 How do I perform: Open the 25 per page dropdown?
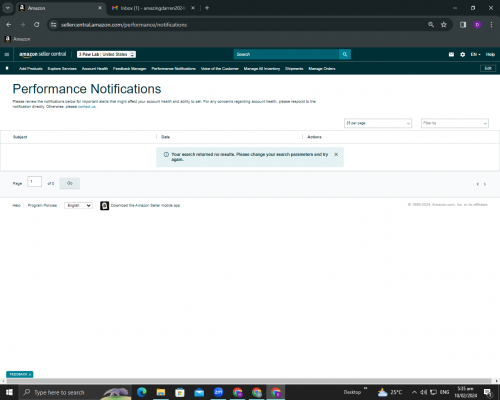coord(378,123)
